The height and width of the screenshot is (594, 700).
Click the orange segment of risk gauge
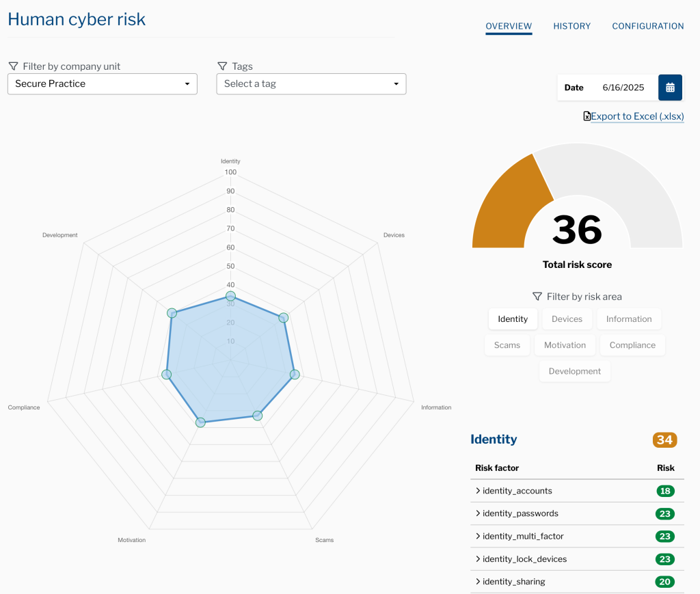click(509, 205)
